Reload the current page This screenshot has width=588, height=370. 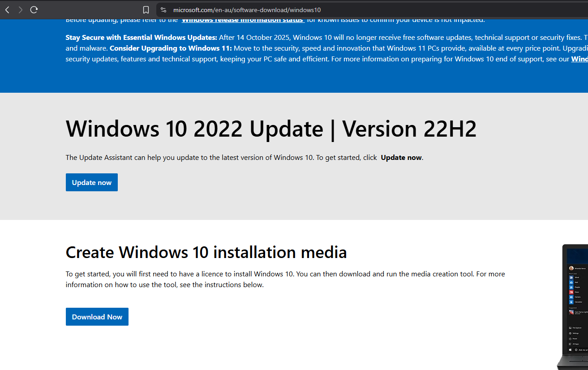click(x=34, y=10)
